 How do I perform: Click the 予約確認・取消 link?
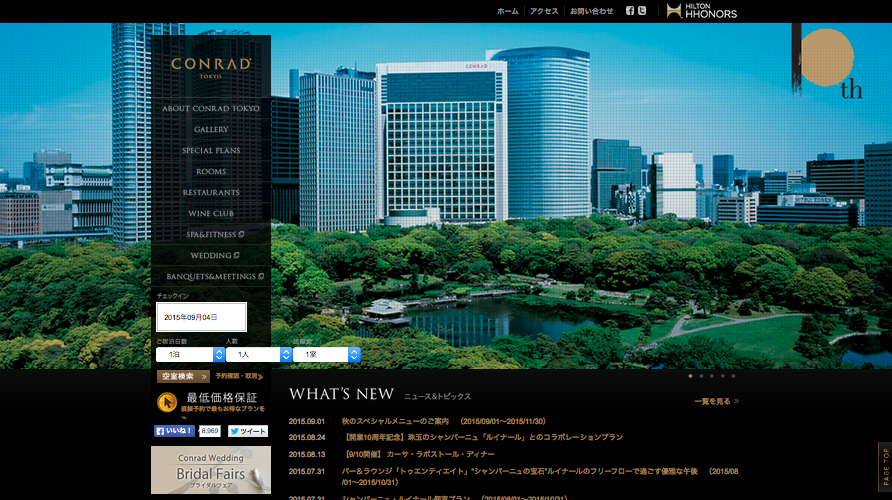click(239, 376)
